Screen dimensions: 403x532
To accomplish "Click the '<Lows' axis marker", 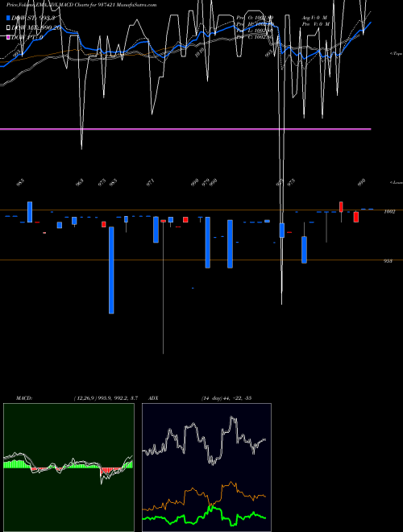I will [x=397, y=182].
